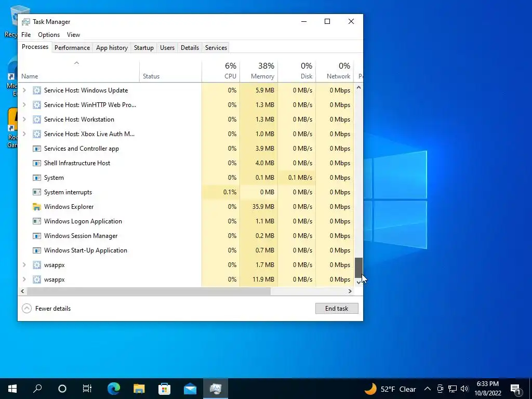Click the horizontal scrollbar thumb

[149, 291]
